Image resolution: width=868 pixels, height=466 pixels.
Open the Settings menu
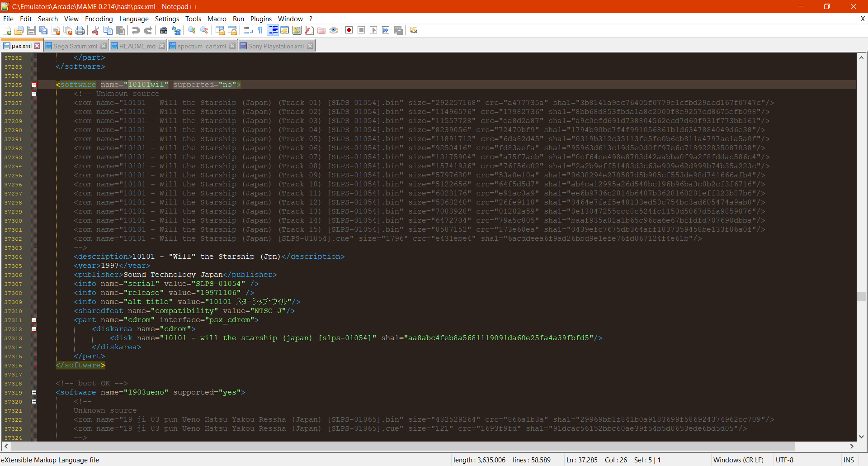pos(167,19)
